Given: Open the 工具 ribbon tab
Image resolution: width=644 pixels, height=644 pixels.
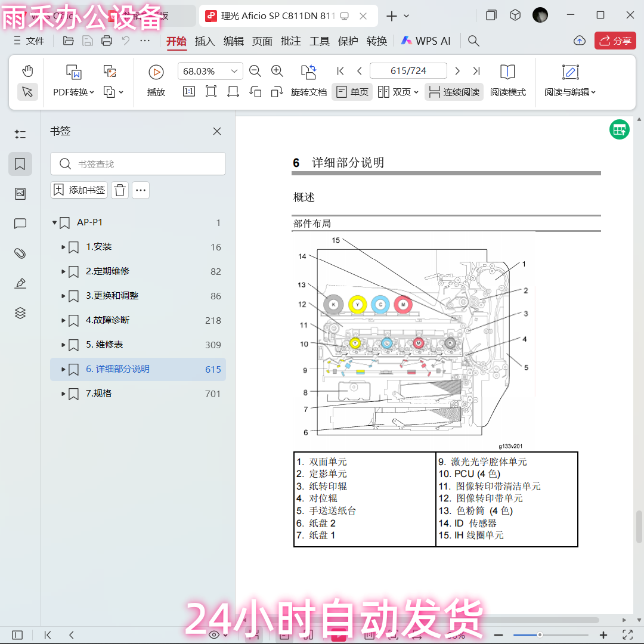Looking at the screenshot, I should coord(320,41).
